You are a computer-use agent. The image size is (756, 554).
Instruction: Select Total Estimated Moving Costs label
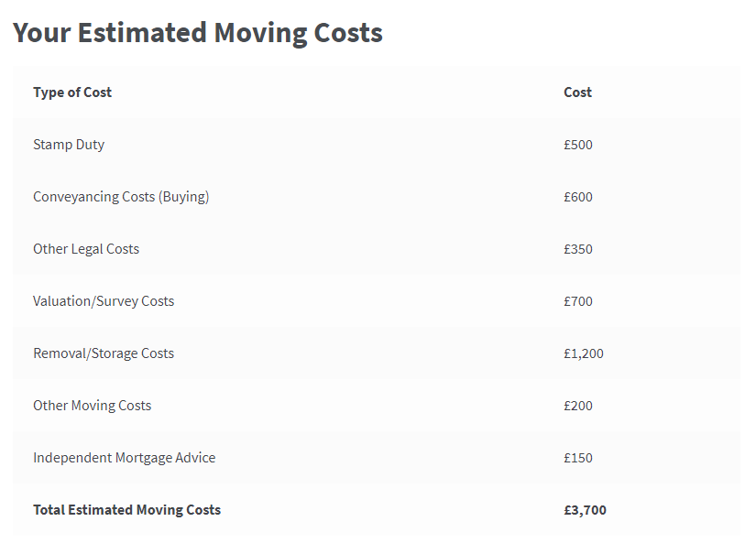pos(126,510)
